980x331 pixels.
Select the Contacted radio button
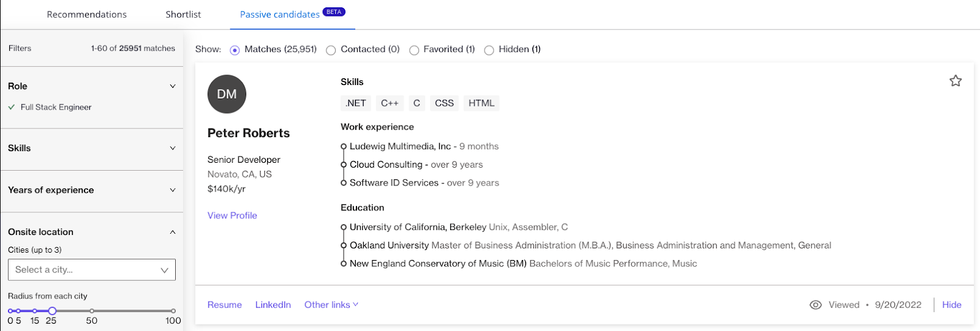coord(331,50)
